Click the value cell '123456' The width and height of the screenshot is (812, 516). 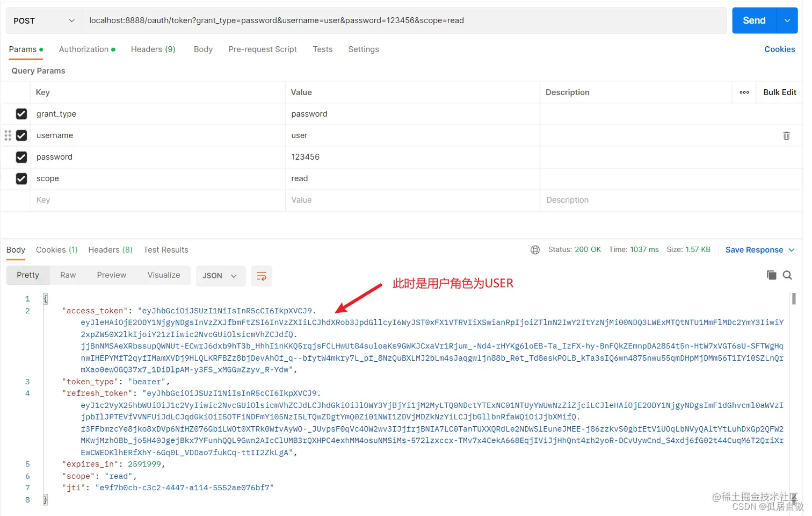[412, 157]
